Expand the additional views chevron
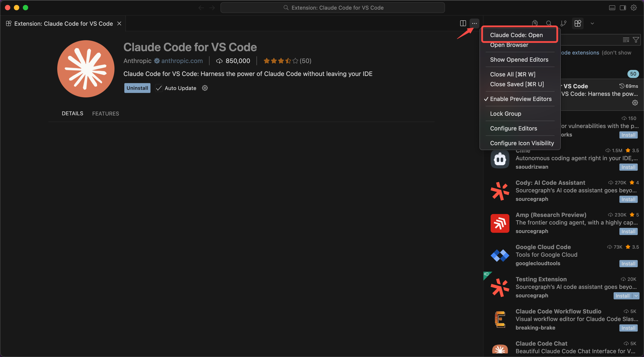The width and height of the screenshot is (644, 357). [592, 23]
